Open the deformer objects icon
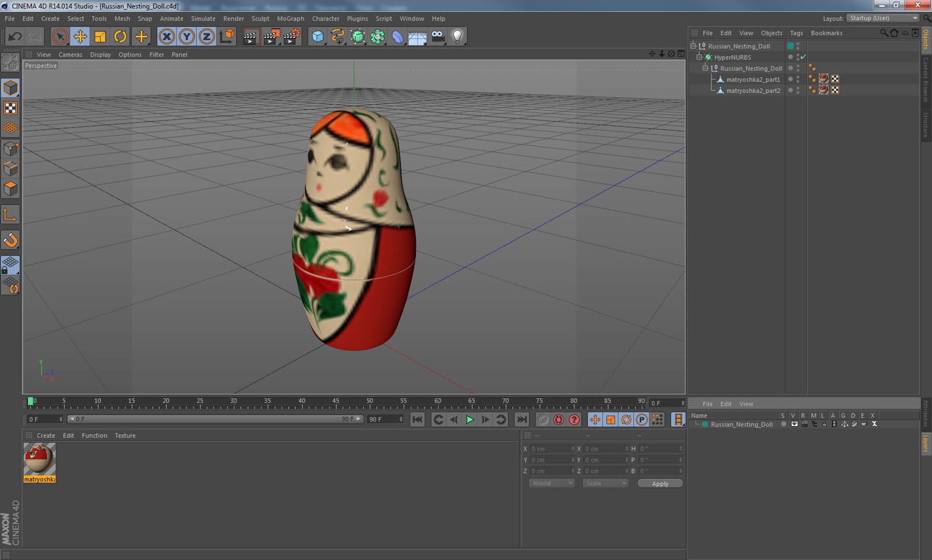 (398, 36)
